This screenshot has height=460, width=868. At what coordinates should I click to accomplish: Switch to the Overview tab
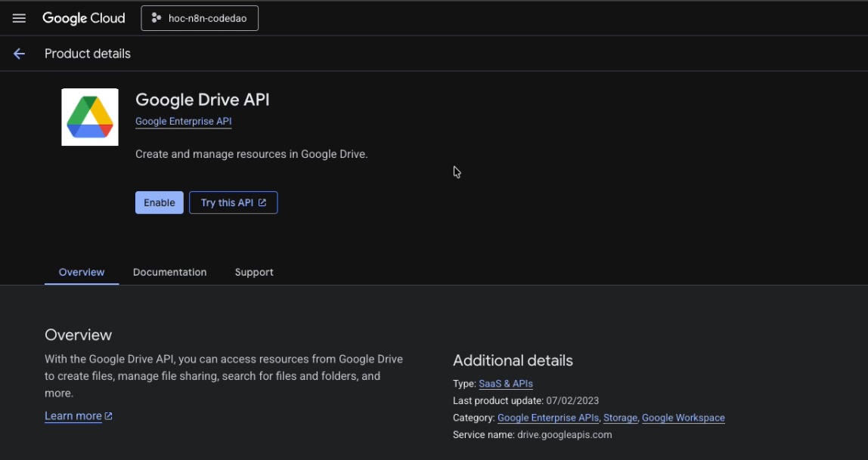point(82,272)
